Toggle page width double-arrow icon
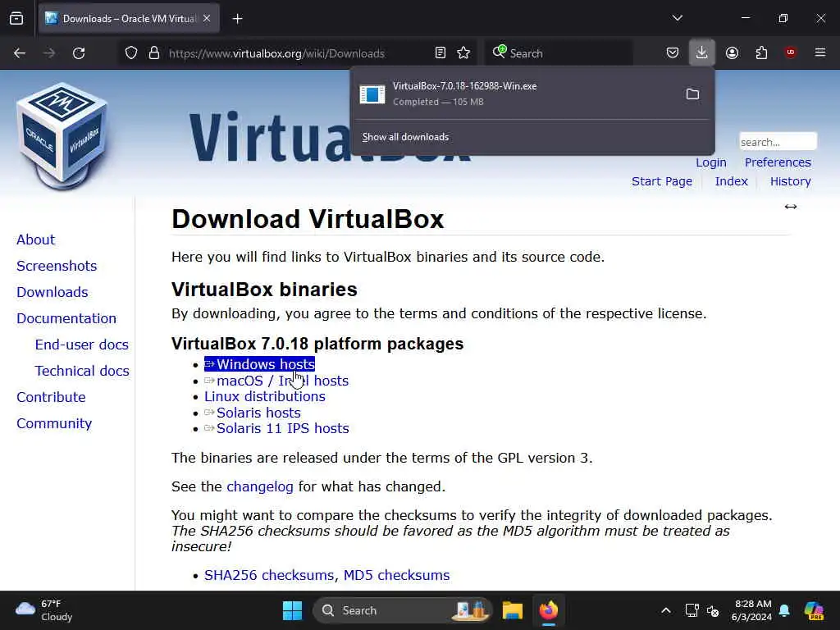Screen dimensions: 840x630 (x=791, y=207)
